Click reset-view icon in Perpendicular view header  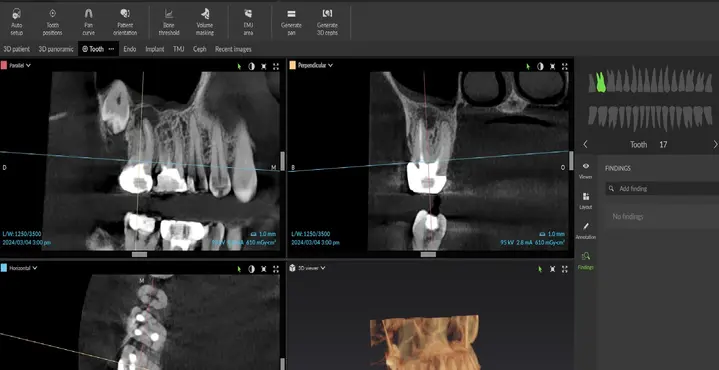click(x=553, y=66)
